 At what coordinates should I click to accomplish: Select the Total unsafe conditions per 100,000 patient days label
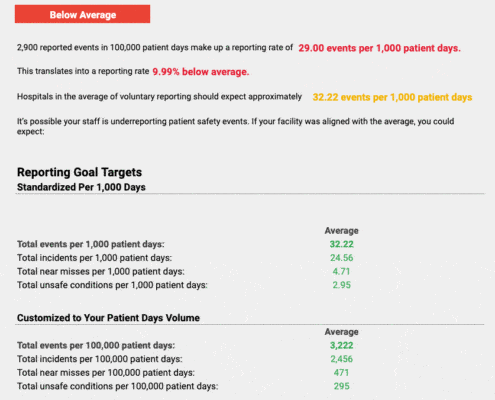click(118, 386)
